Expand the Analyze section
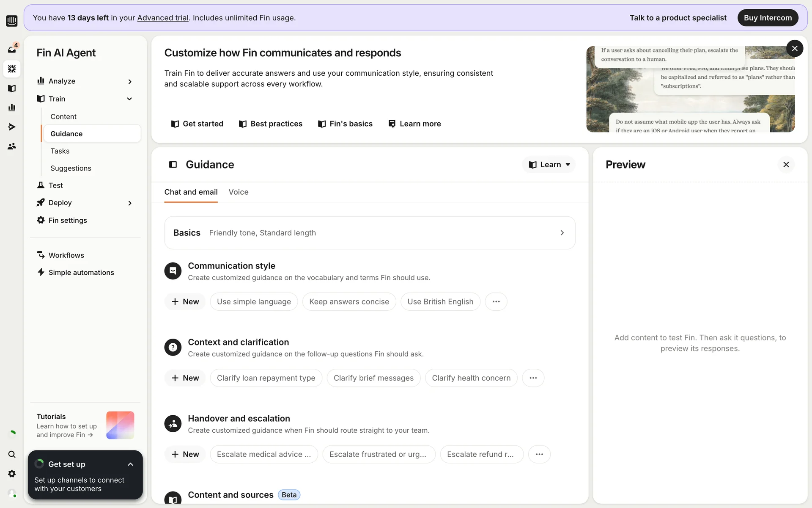The width and height of the screenshot is (812, 508). click(130, 81)
